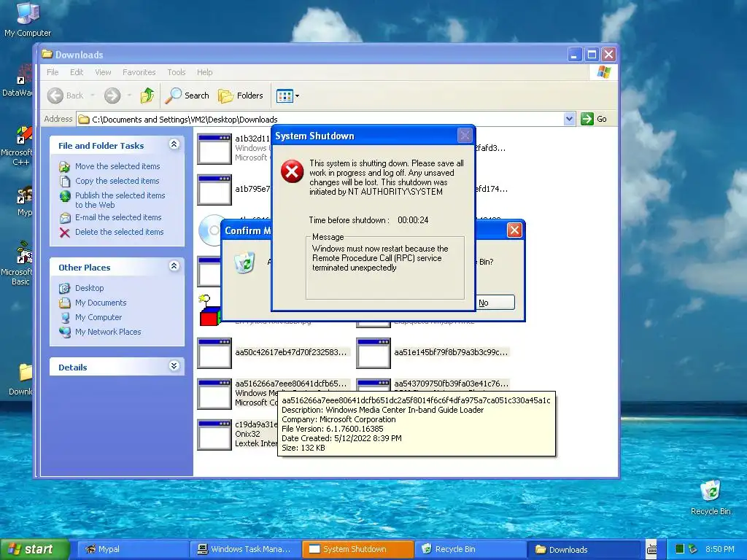The image size is (747, 560).
Task: Open the Tools menu
Action: coord(177,72)
